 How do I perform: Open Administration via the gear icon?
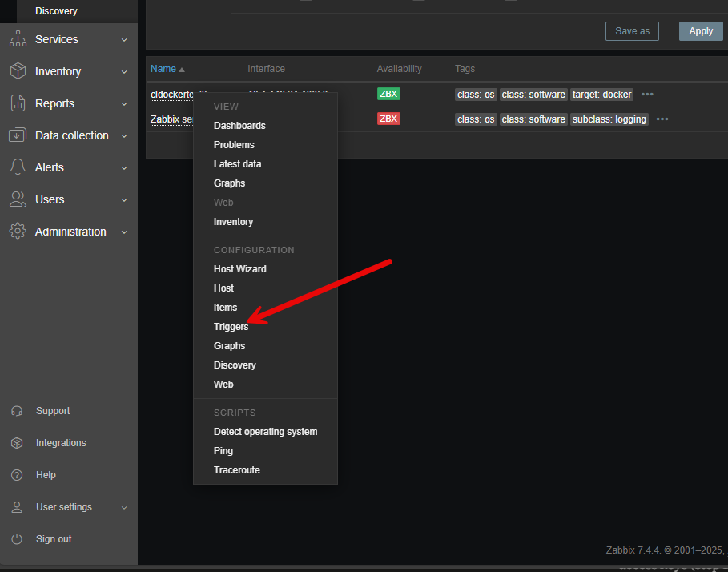point(18,232)
